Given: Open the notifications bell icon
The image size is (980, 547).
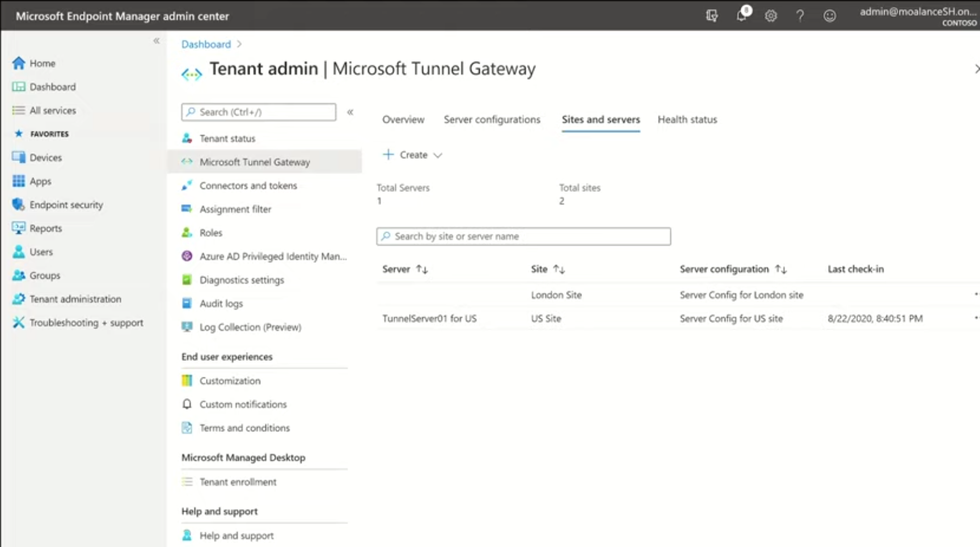Looking at the screenshot, I should pyautogui.click(x=742, y=15).
